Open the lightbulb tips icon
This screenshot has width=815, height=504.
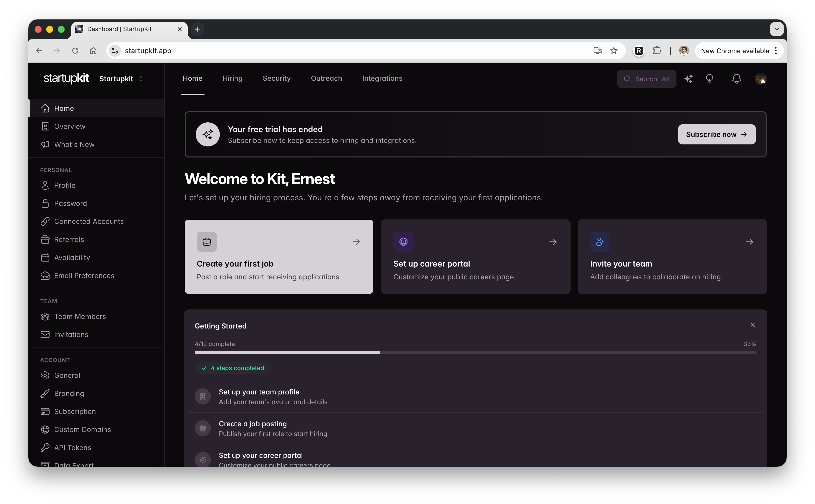click(709, 79)
